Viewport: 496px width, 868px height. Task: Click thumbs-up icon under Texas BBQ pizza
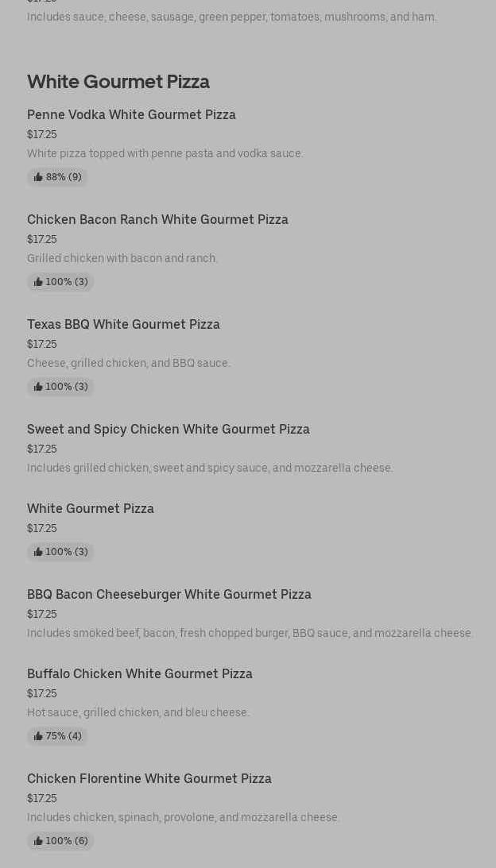[38, 387]
